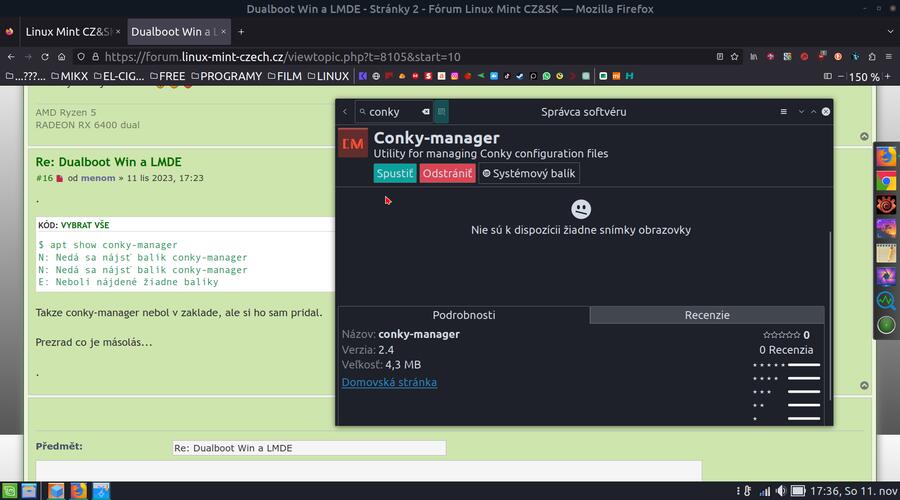The image size is (900, 500).
Task: Open the LINUX bookmarks folder
Action: [x=326, y=76]
